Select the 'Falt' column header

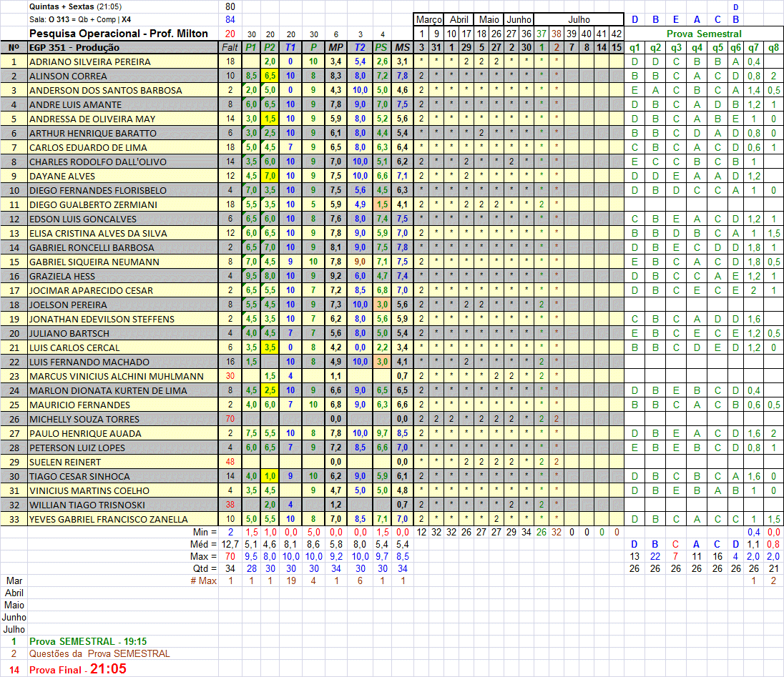tap(230, 47)
